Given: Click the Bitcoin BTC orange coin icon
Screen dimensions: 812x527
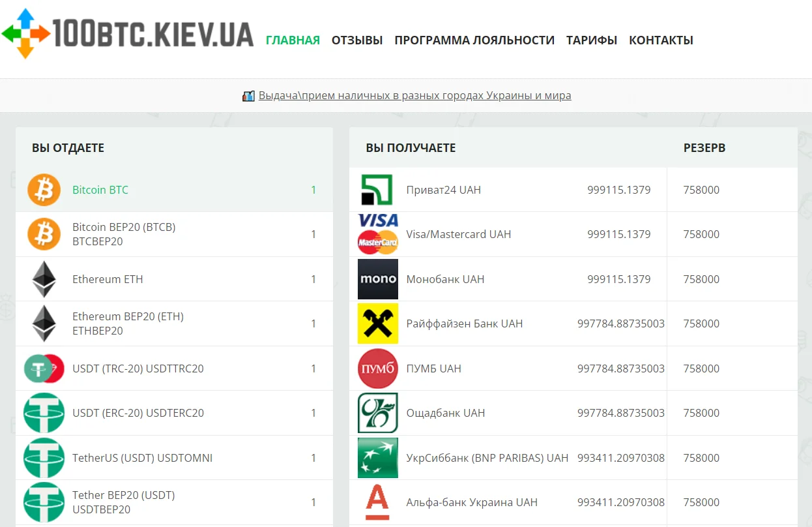Looking at the screenshot, I should 44,190.
